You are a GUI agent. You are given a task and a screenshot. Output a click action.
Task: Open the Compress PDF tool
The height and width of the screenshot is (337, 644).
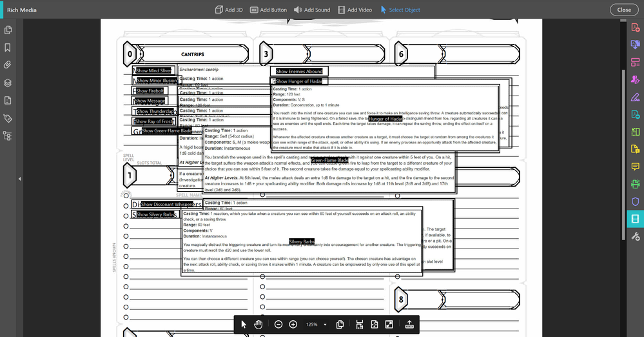635,132
